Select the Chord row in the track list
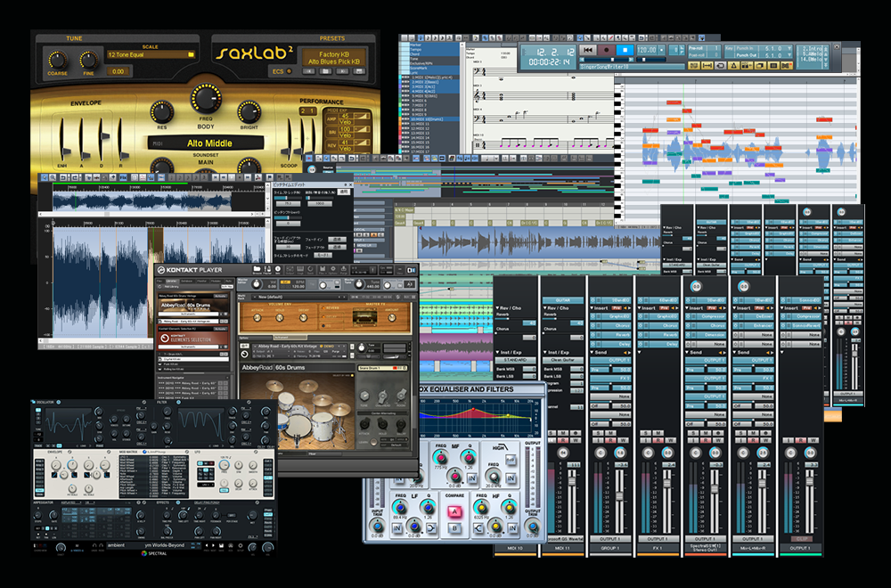The height and width of the screenshot is (588, 891). [x=434, y=54]
